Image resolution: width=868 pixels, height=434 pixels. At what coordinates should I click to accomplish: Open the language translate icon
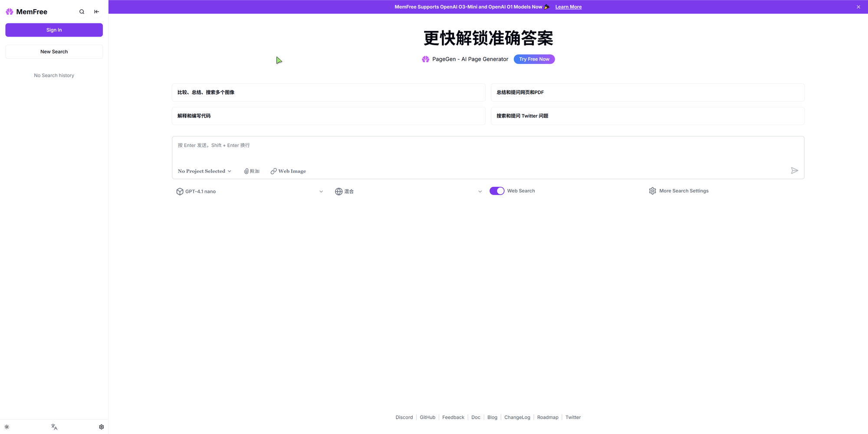click(x=54, y=427)
